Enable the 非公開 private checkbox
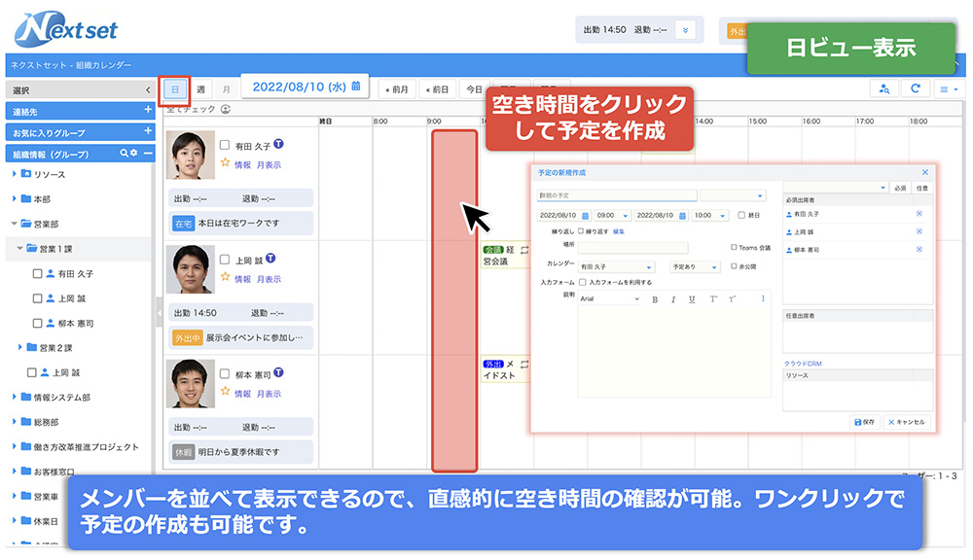 (734, 266)
